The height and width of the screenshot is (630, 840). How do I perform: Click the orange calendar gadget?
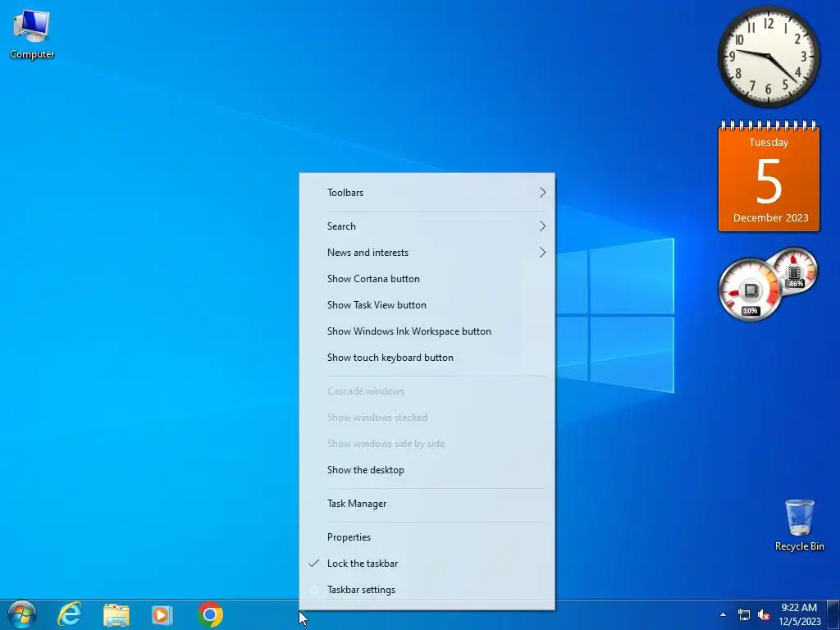pyautogui.click(x=769, y=177)
